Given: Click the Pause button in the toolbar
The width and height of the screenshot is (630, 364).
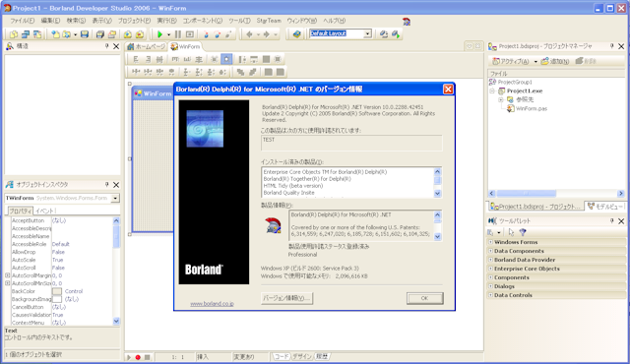Looking at the screenshot, I should click(x=178, y=34).
